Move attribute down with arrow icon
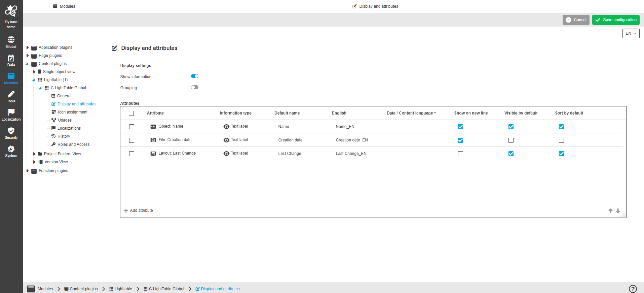The height and width of the screenshot is (293, 644). coord(618,211)
